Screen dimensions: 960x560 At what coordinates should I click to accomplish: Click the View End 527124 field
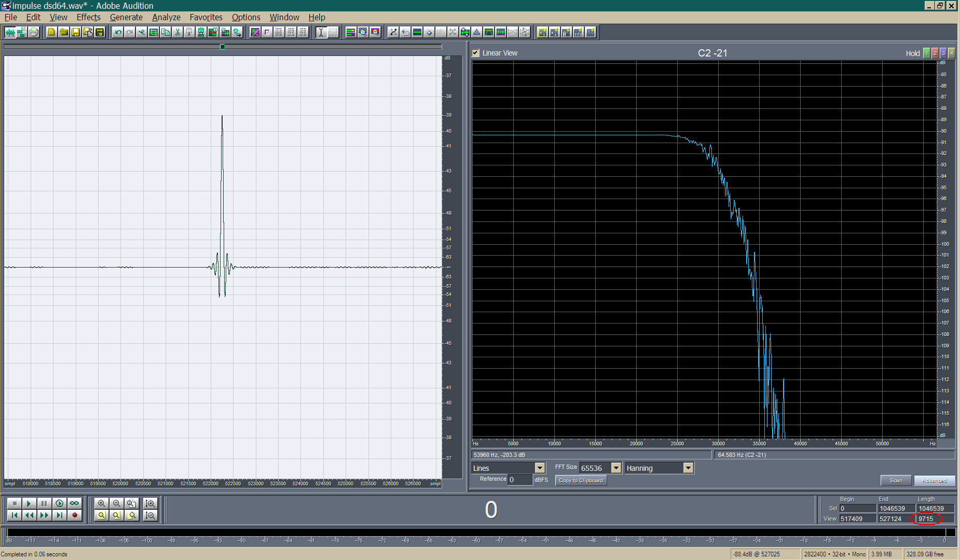(x=896, y=519)
